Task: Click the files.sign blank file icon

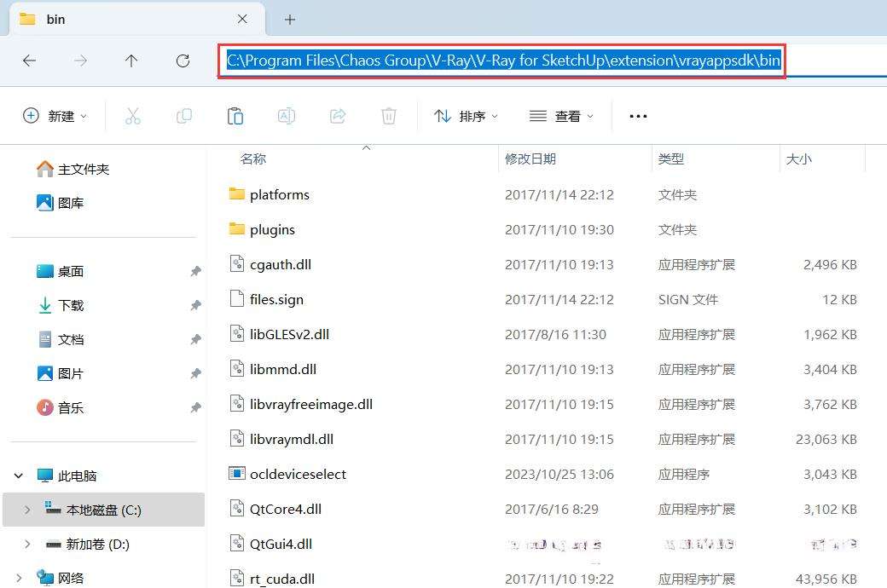Action: tap(236, 298)
